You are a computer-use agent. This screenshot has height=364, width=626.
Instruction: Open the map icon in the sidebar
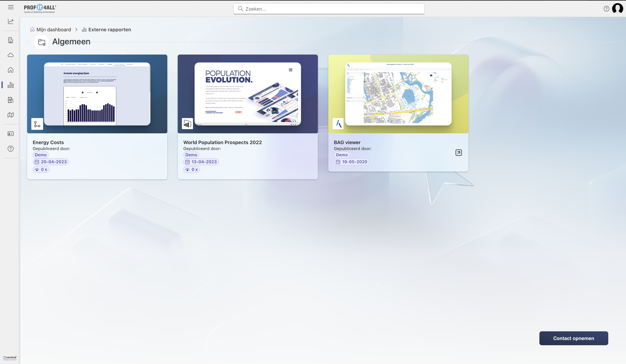[x=11, y=115]
